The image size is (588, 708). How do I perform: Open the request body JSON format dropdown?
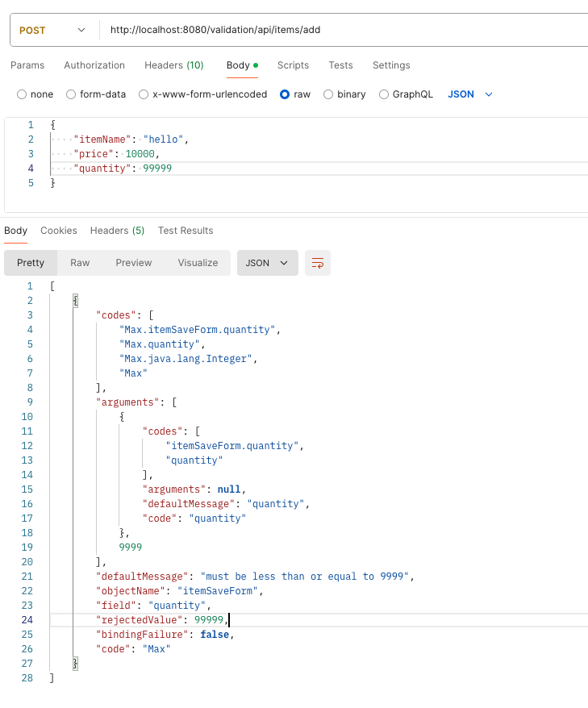(x=469, y=94)
